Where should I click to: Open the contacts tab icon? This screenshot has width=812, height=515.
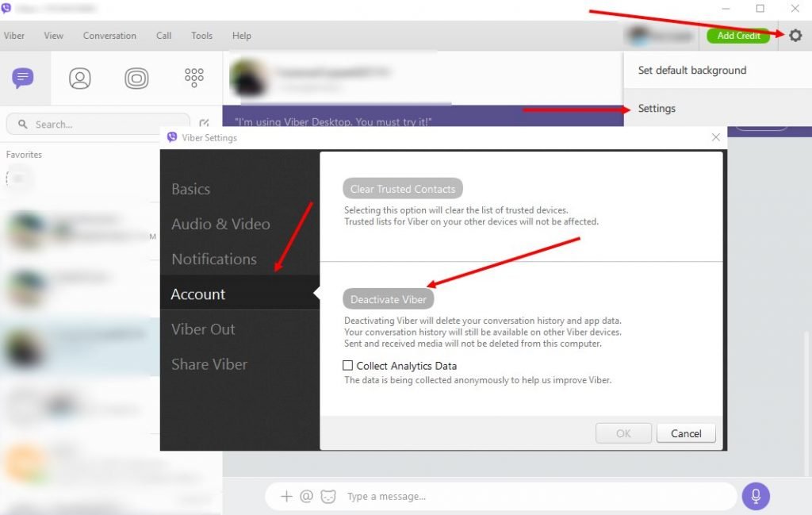(x=80, y=78)
